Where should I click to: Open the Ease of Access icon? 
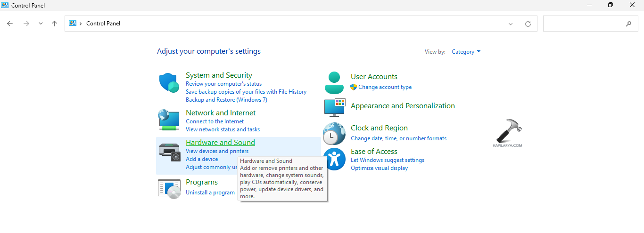click(335, 159)
